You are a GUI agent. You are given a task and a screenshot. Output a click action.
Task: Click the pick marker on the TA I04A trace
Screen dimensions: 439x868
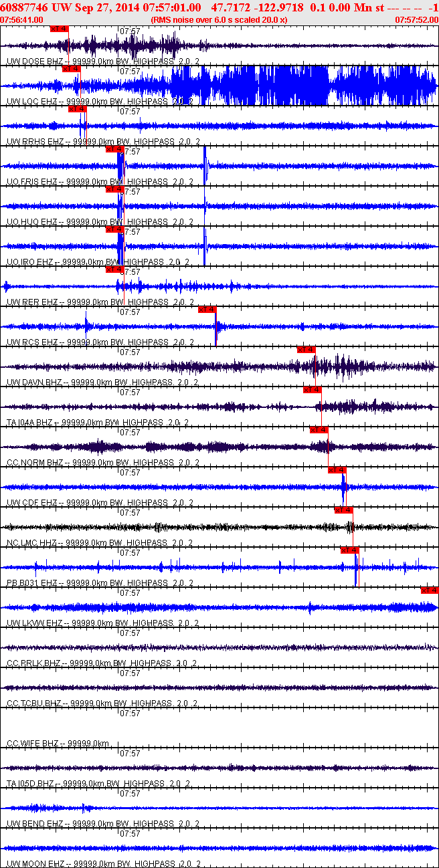tap(313, 390)
